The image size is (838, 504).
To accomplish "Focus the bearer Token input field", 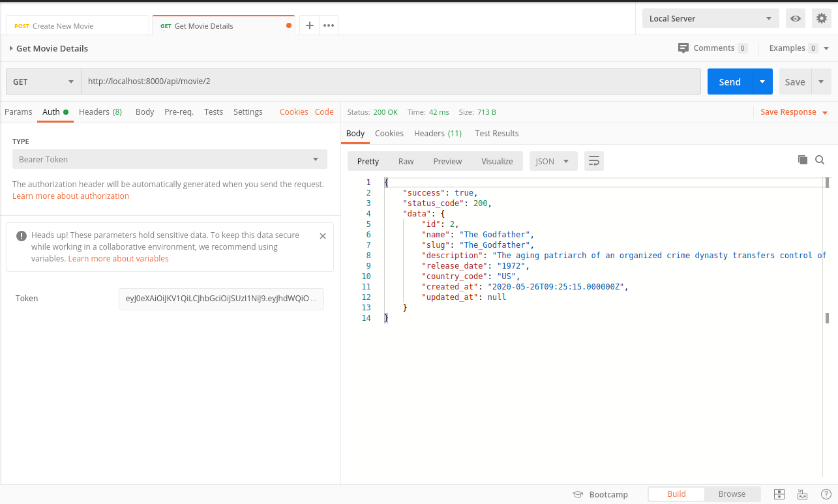I will click(221, 299).
